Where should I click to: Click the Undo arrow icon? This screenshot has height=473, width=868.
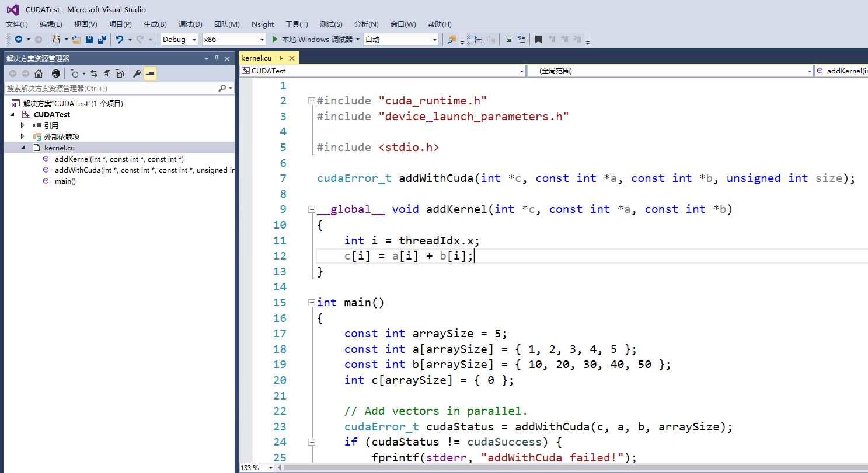[120, 39]
